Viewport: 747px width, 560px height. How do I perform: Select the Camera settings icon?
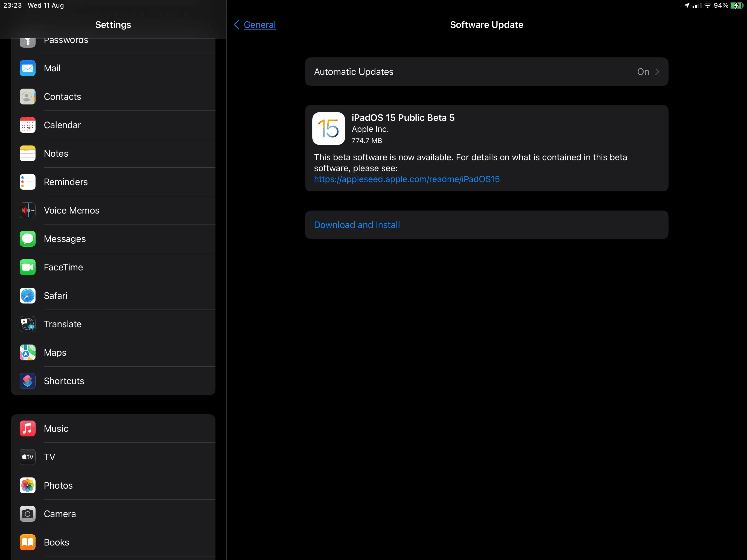pos(27,514)
